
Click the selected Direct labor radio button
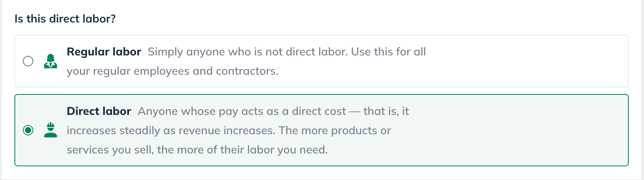[x=28, y=130]
